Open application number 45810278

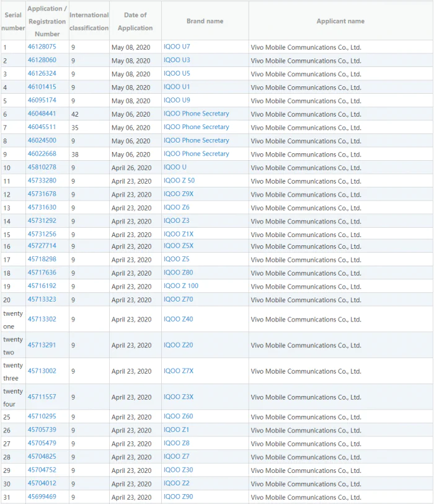pyautogui.click(x=42, y=167)
